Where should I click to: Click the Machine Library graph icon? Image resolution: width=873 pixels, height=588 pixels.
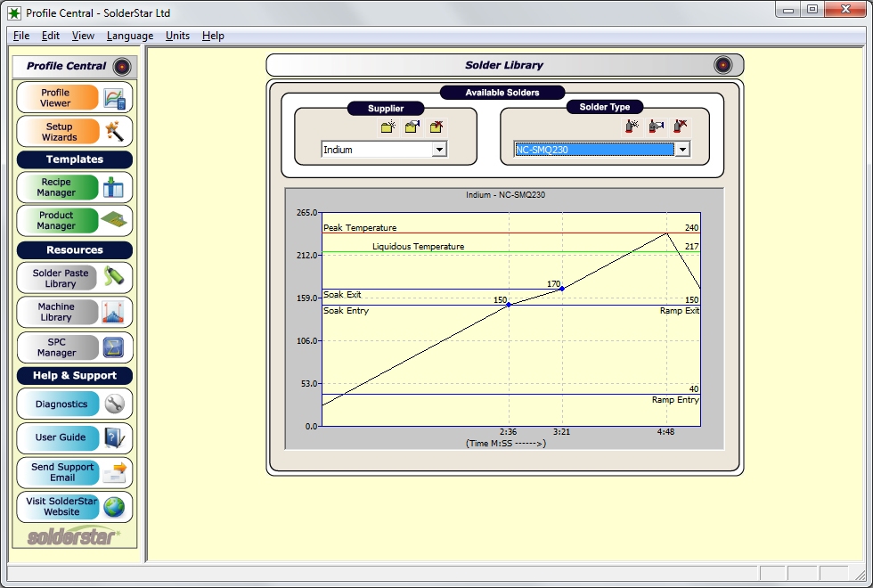coord(113,313)
